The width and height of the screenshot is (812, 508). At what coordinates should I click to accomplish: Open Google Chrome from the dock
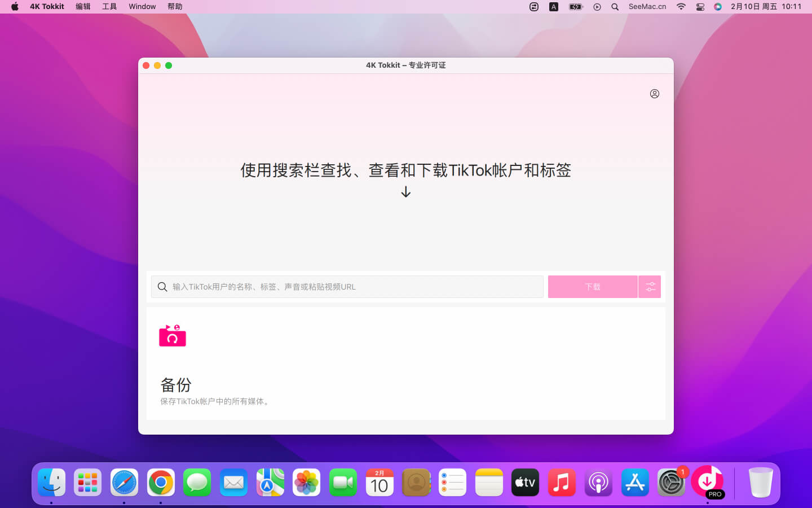(x=161, y=483)
